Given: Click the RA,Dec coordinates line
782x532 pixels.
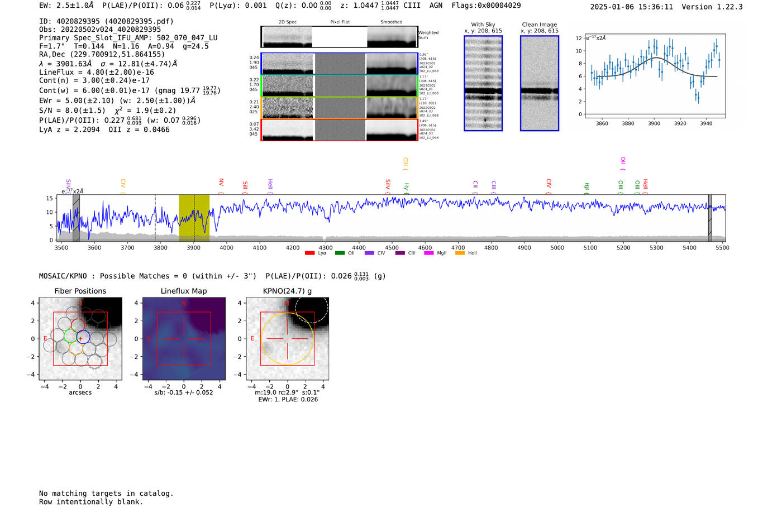Looking at the screenshot, I should pos(102,54).
